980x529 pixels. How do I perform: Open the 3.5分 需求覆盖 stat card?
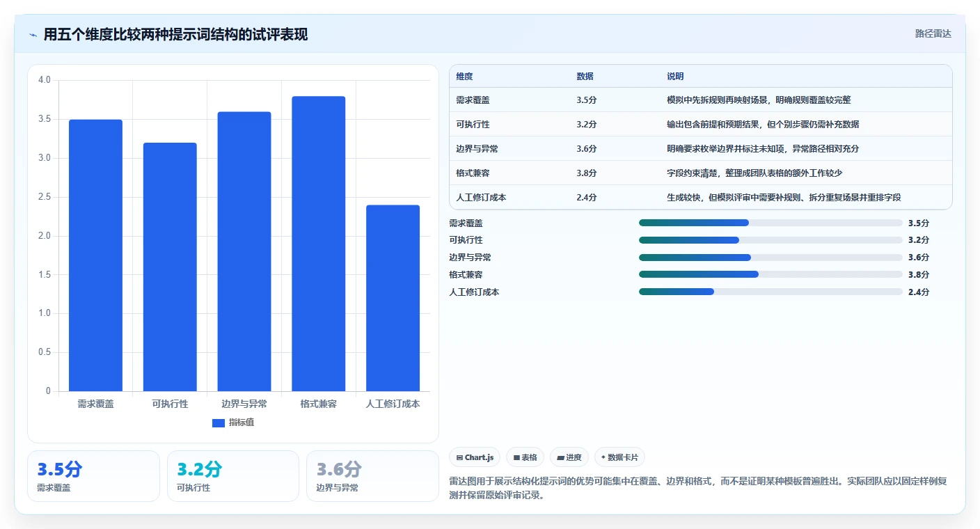point(93,476)
